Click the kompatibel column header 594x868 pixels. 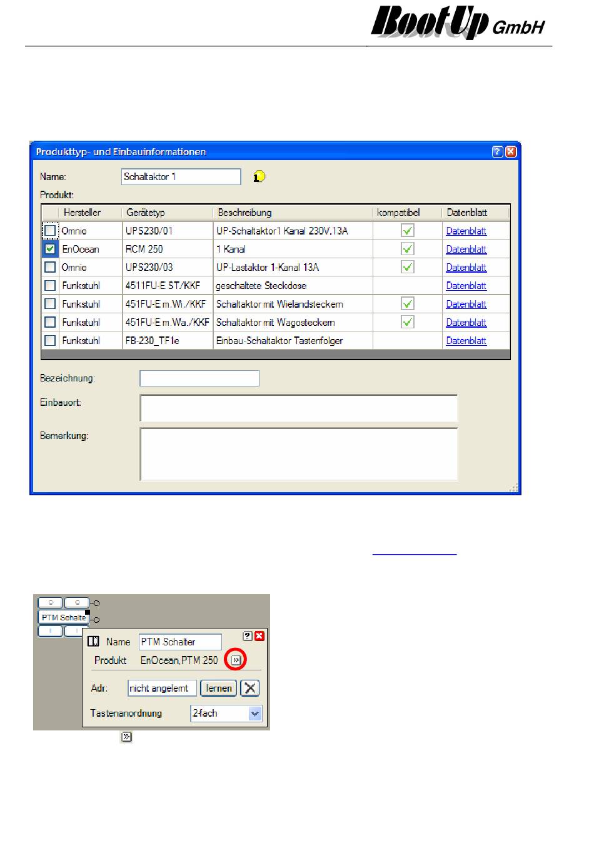408,213
